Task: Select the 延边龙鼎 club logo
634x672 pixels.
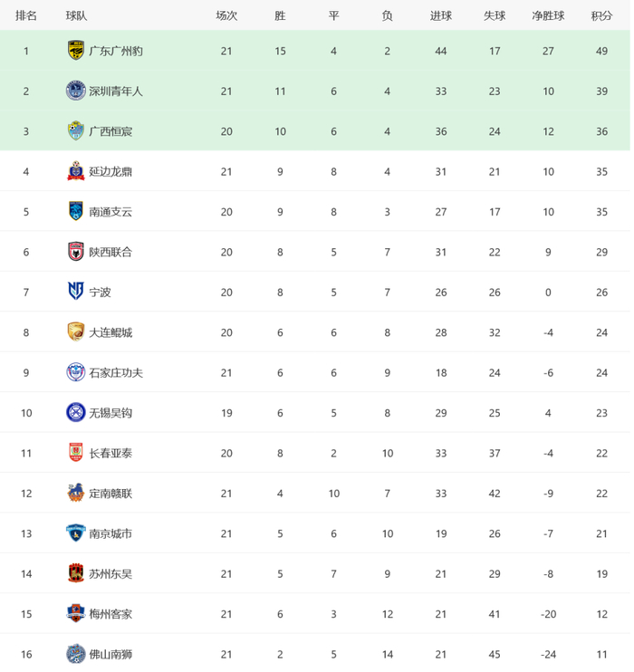Action: (x=76, y=171)
